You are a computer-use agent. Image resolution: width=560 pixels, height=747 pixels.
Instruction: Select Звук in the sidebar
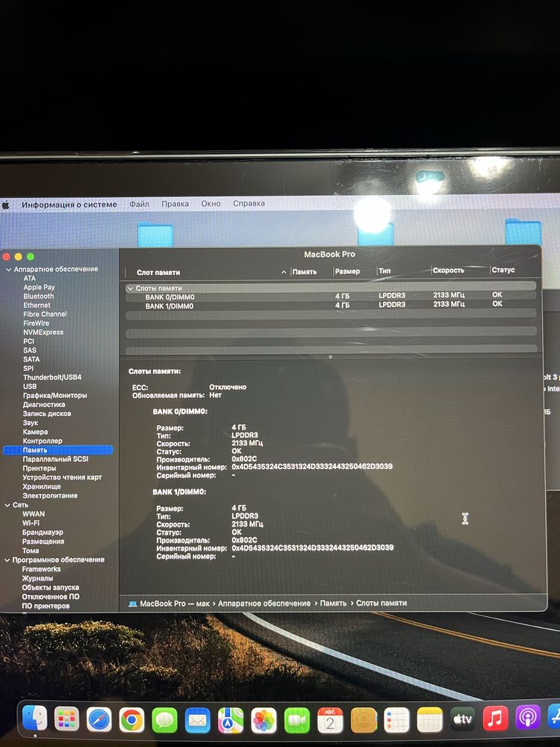(x=30, y=423)
